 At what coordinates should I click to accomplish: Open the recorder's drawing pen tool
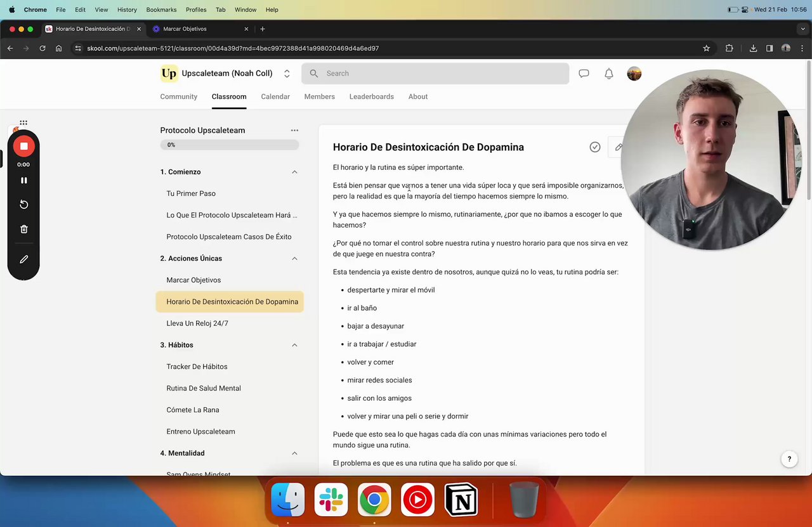click(x=23, y=259)
